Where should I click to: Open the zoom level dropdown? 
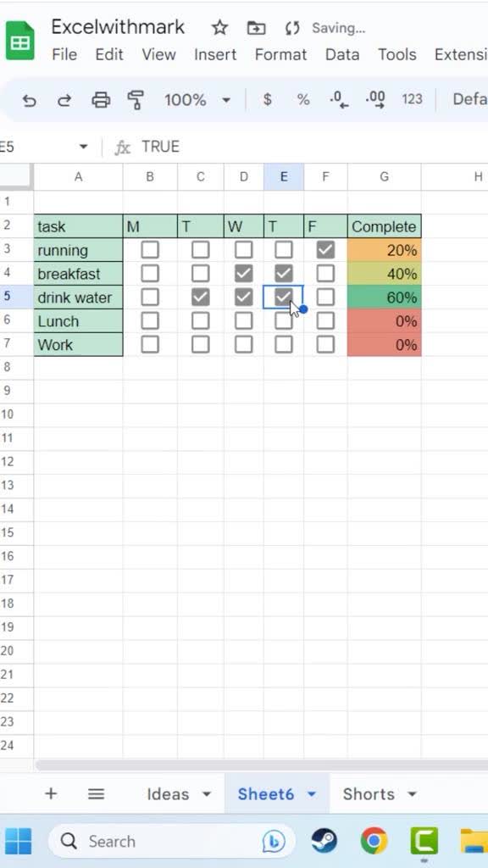[197, 99]
